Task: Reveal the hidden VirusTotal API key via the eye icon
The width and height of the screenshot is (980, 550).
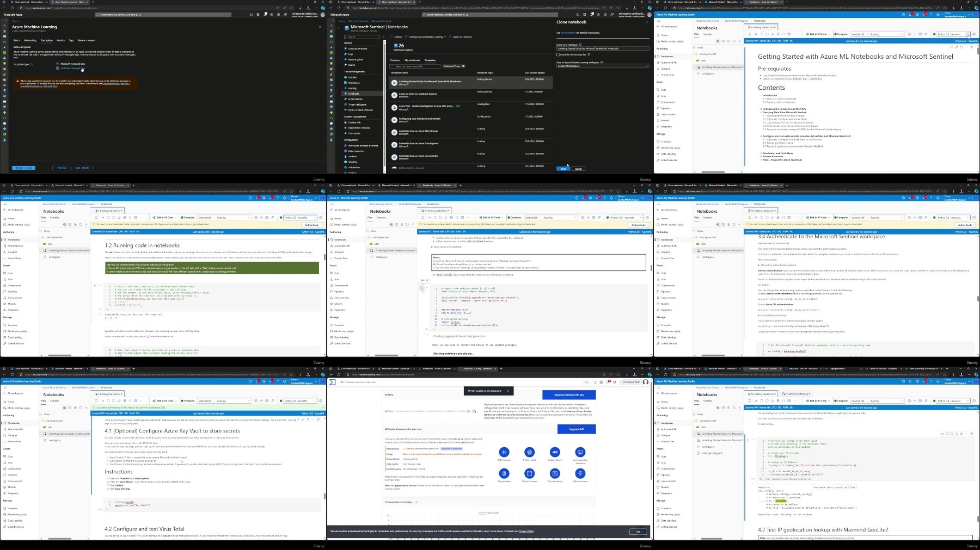Action: (x=468, y=411)
